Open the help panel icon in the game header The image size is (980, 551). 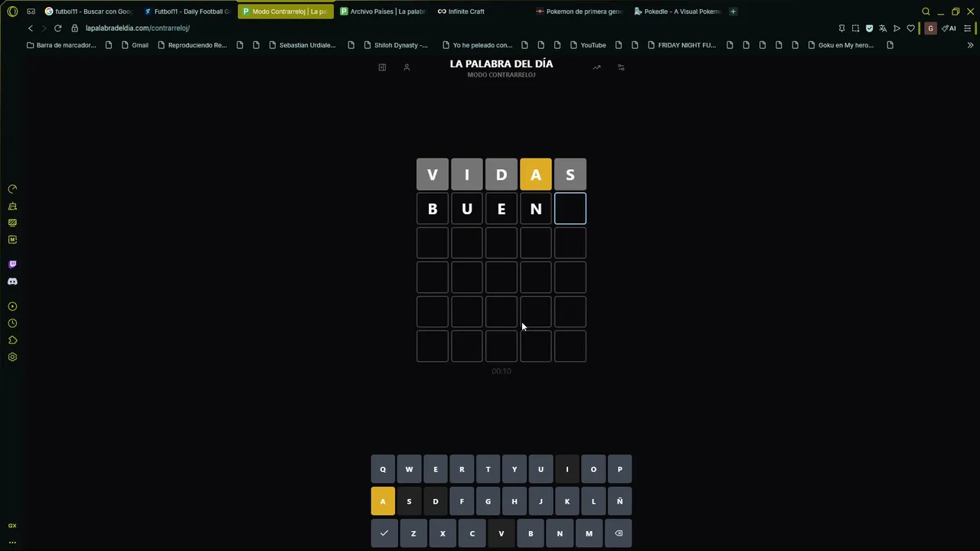(382, 67)
